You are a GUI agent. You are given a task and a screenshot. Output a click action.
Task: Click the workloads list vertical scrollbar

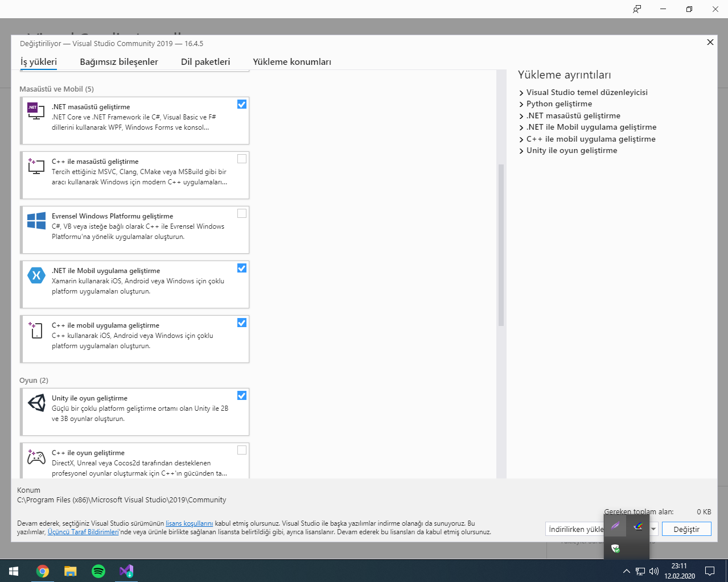click(501, 245)
